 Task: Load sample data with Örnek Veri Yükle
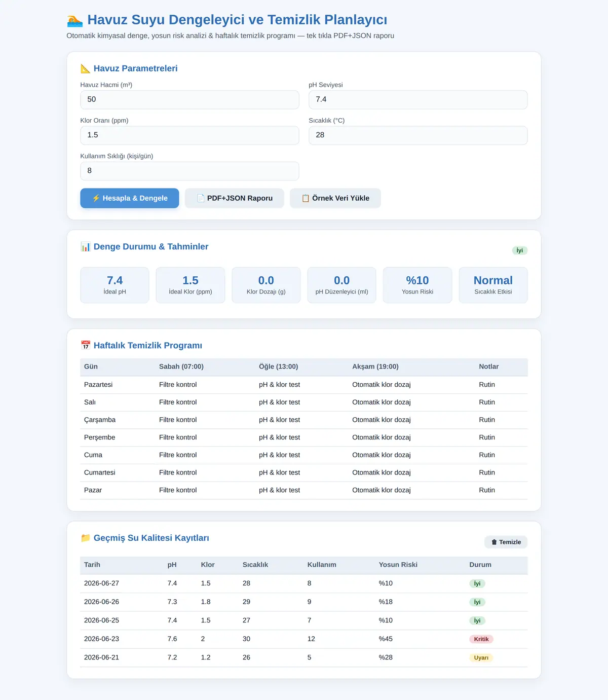coord(335,198)
